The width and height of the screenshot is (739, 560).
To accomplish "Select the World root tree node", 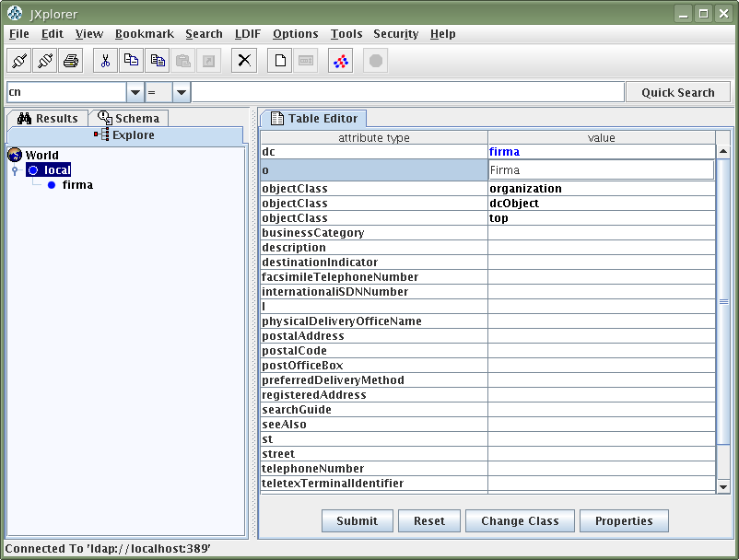I will (x=42, y=155).
